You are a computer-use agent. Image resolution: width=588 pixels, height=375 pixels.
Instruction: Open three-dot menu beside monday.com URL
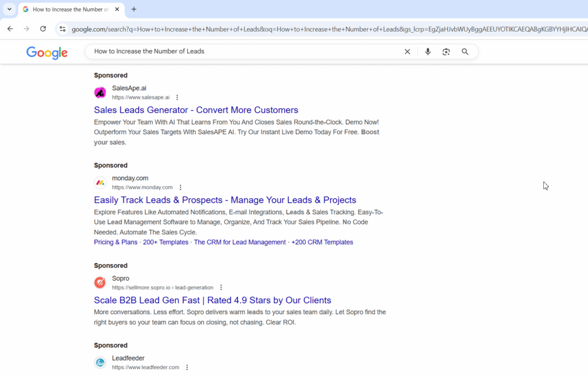click(180, 187)
